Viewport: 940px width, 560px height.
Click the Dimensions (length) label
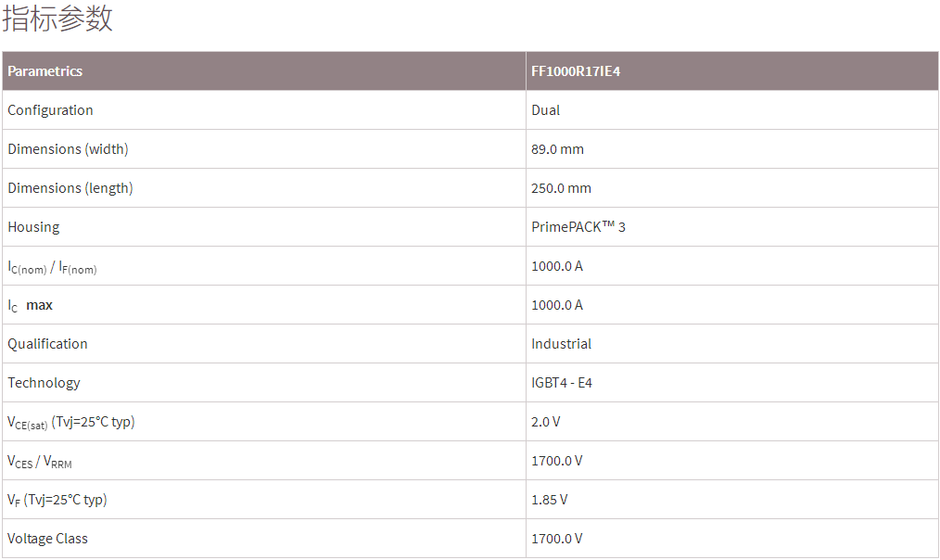point(70,188)
